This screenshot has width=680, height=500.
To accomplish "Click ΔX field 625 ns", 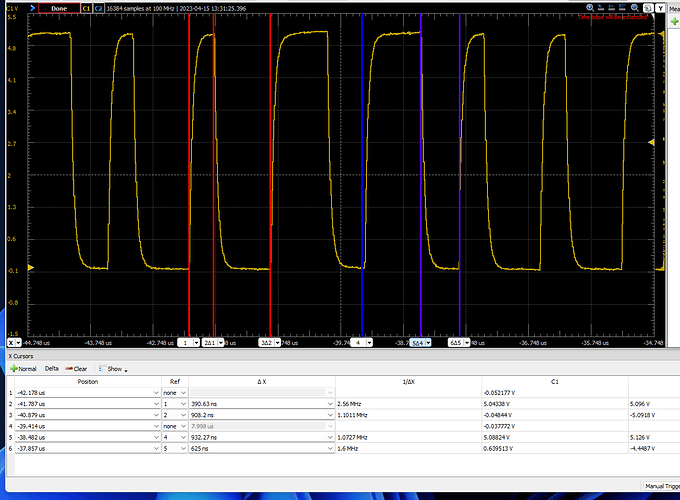I will [x=262, y=448].
